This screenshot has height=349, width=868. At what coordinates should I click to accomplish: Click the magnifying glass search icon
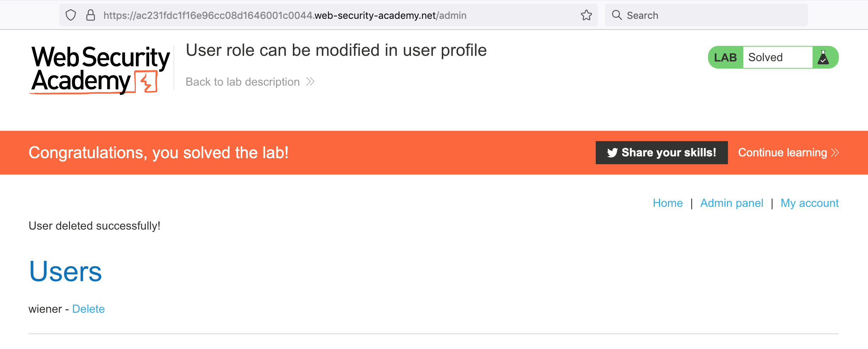tap(617, 15)
